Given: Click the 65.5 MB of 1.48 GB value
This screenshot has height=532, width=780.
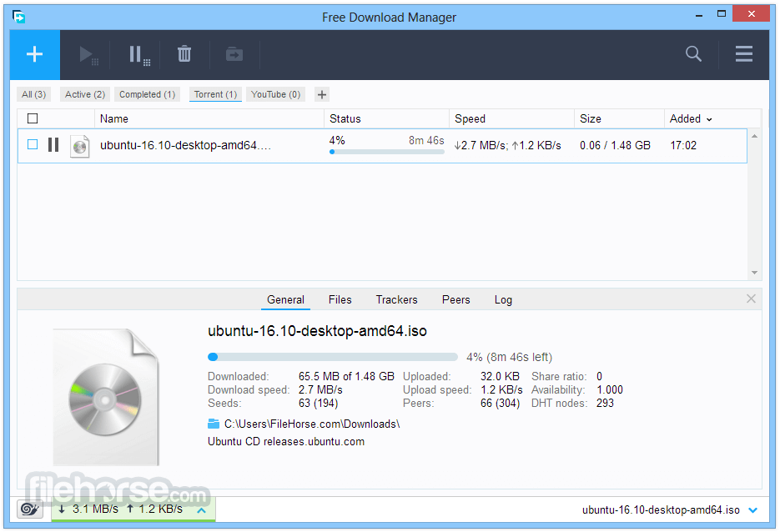Looking at the screenshot, I should [x=346, y=376].
